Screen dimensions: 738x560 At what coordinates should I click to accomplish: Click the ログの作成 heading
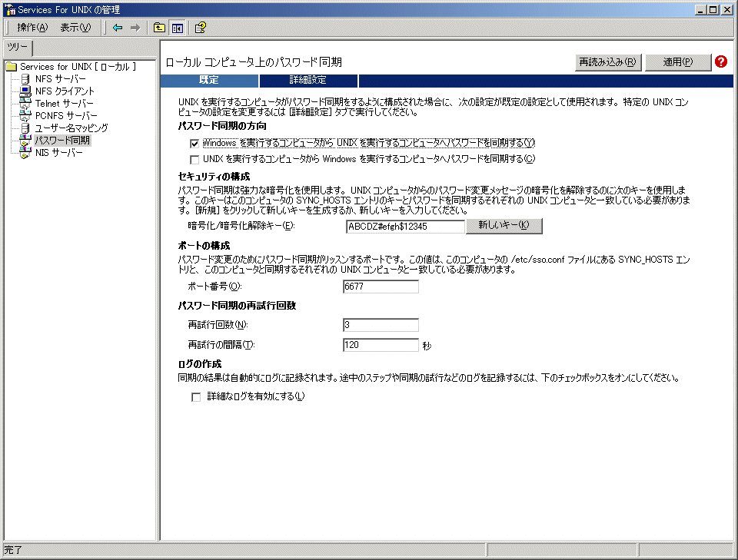[x=200, y=364]
